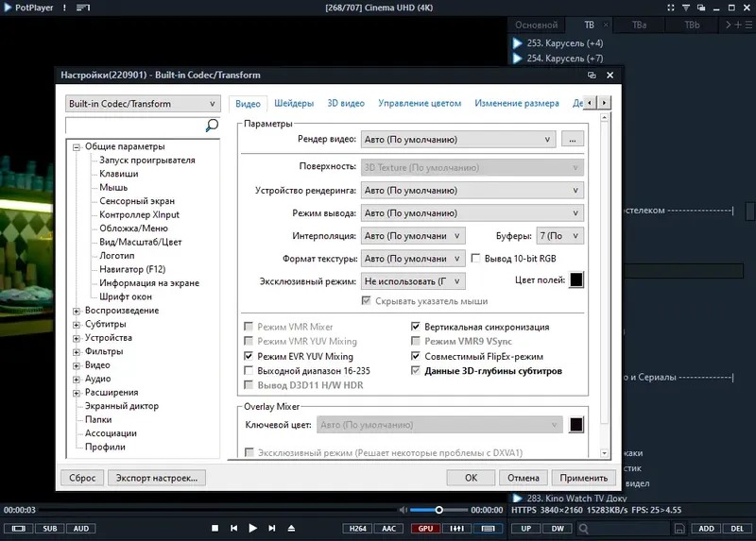
Task: Click the Экспорт настроек button
Action: pos(156,478)
